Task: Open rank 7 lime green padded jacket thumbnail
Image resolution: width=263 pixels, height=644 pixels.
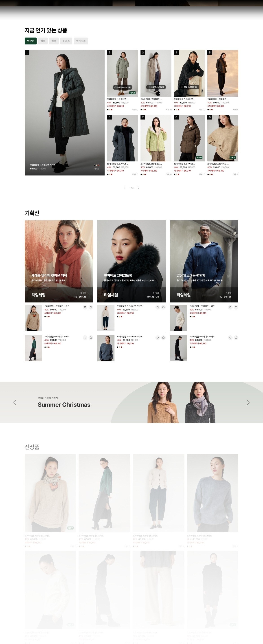Action: click(156, 138)
